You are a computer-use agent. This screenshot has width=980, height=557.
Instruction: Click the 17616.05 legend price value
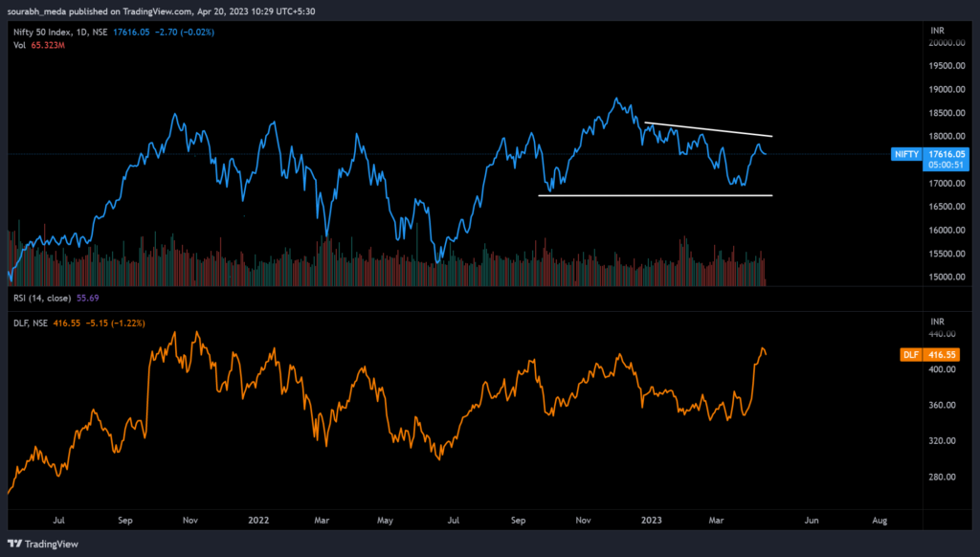click(131, 32)
